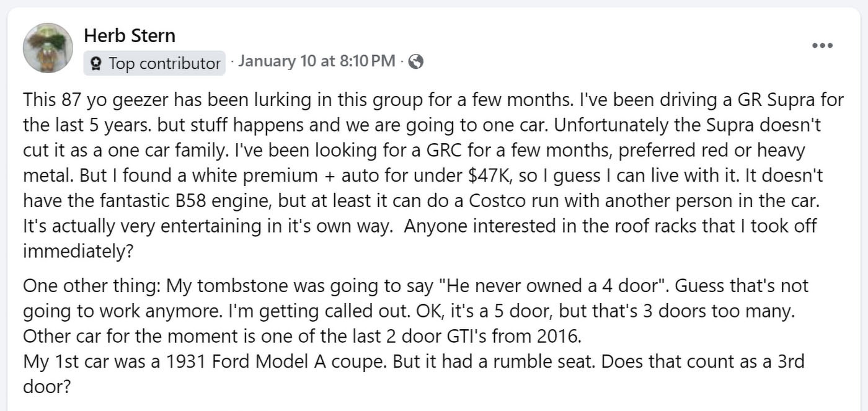Click the phrase "87 yo geezer" in the post
This screenshot has height=411, width=868.
coord(130,99)
